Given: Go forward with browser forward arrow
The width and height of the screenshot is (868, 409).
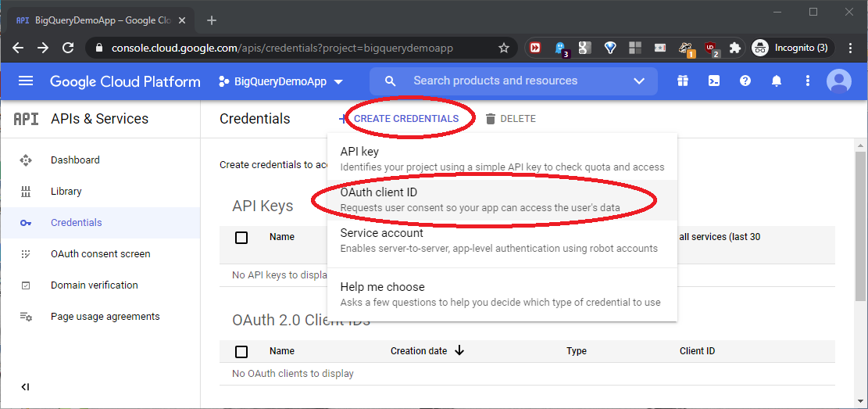Looking at the screenshot, I should pos(43,48).
